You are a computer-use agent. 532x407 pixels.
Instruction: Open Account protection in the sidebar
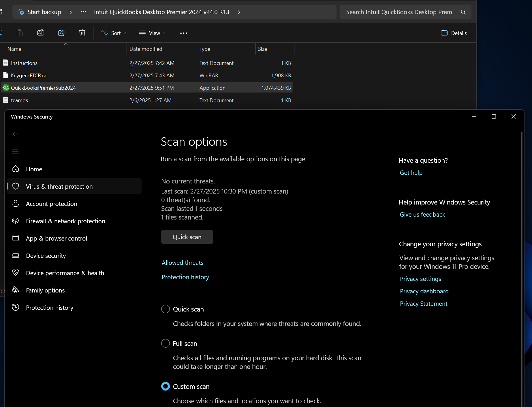74,204
